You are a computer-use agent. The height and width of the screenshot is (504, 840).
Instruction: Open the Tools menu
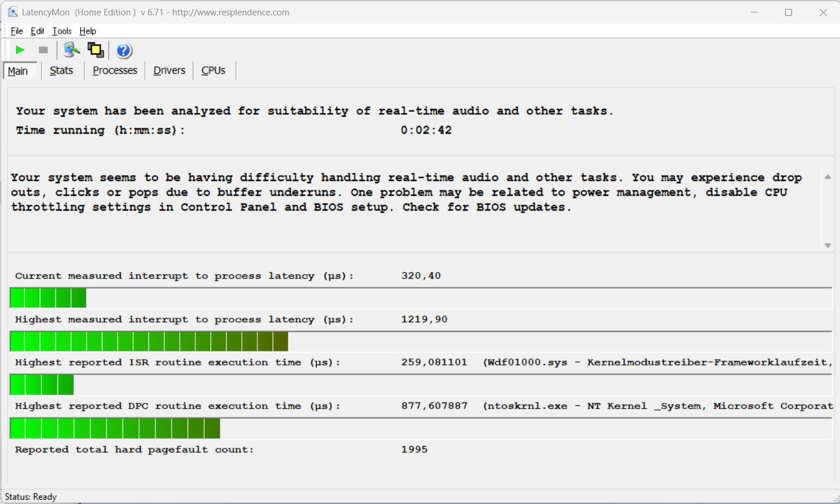click(62, 31)
